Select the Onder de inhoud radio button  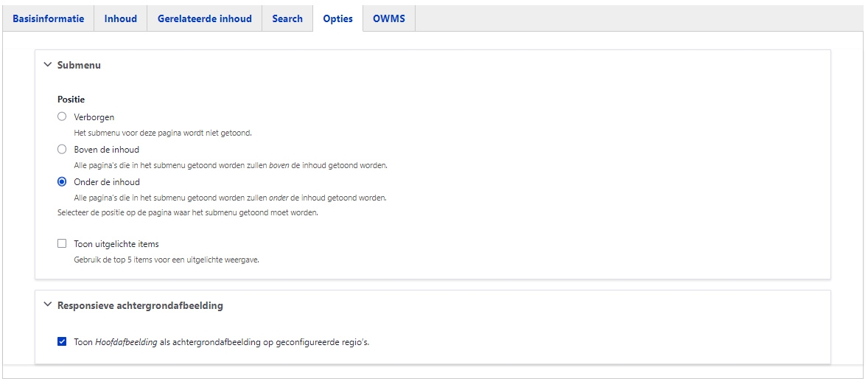point(62,182)
